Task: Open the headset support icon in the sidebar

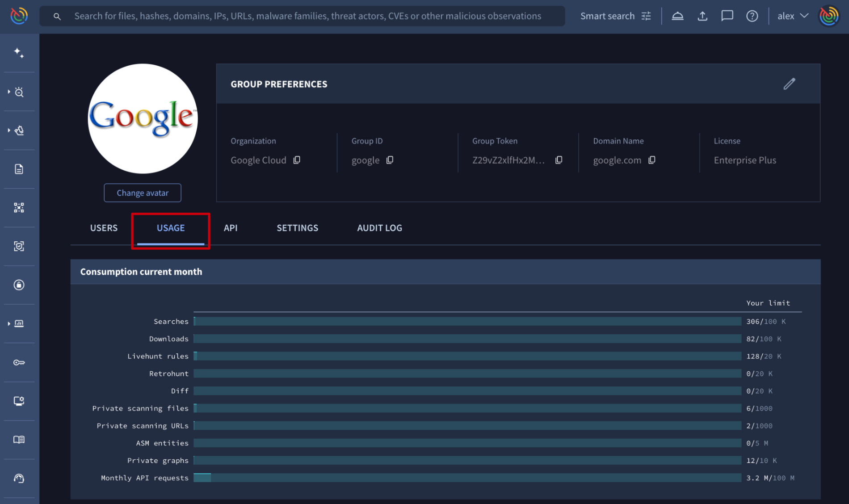Action: pos(19,479)
